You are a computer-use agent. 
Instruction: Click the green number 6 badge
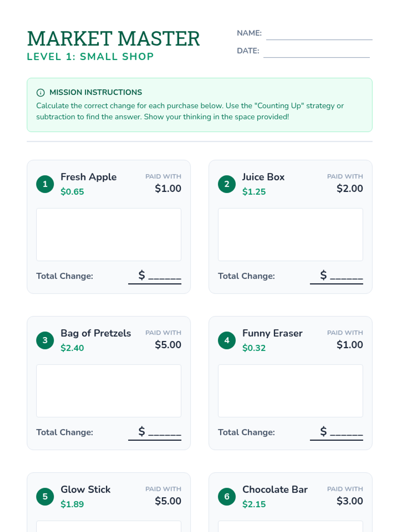point(227,496)
